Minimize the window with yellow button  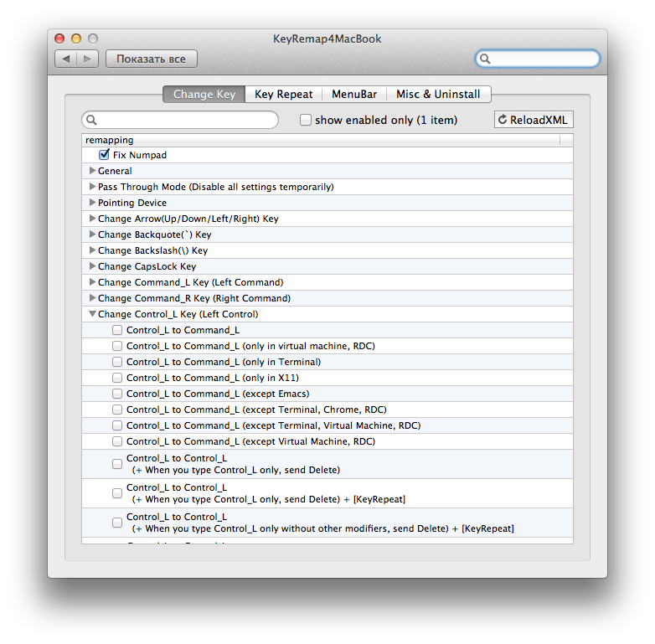[x=76, y=39]
